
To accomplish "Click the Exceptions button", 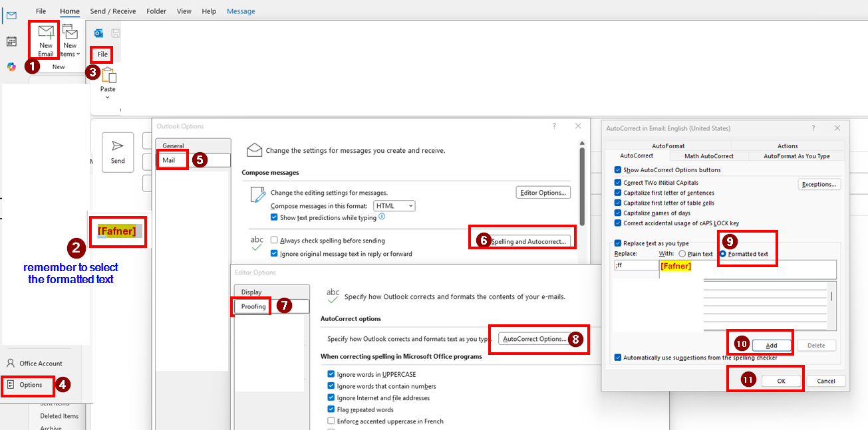I will pos(819,184).
